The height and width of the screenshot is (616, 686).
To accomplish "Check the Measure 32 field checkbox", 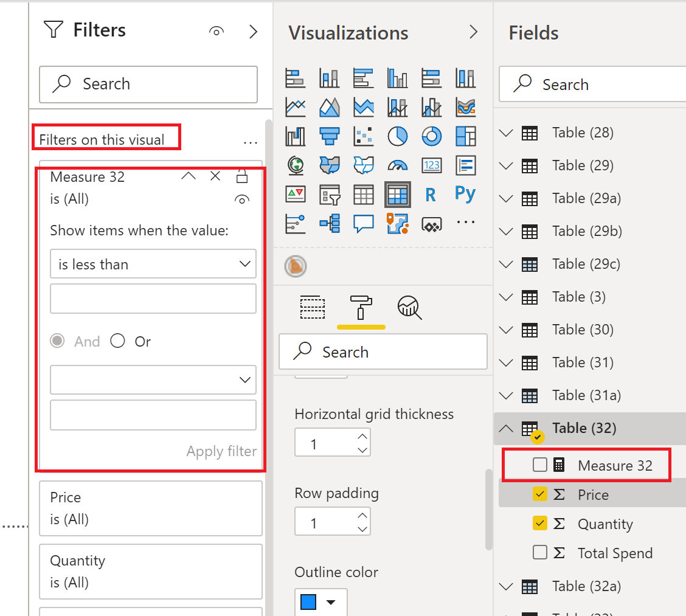I will click(540, 465).
